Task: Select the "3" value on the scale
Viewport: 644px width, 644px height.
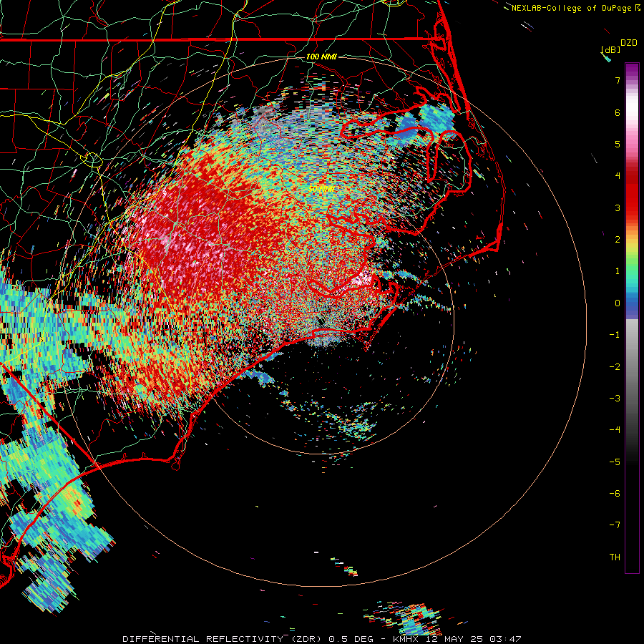Action: click(x=618, y=208)
